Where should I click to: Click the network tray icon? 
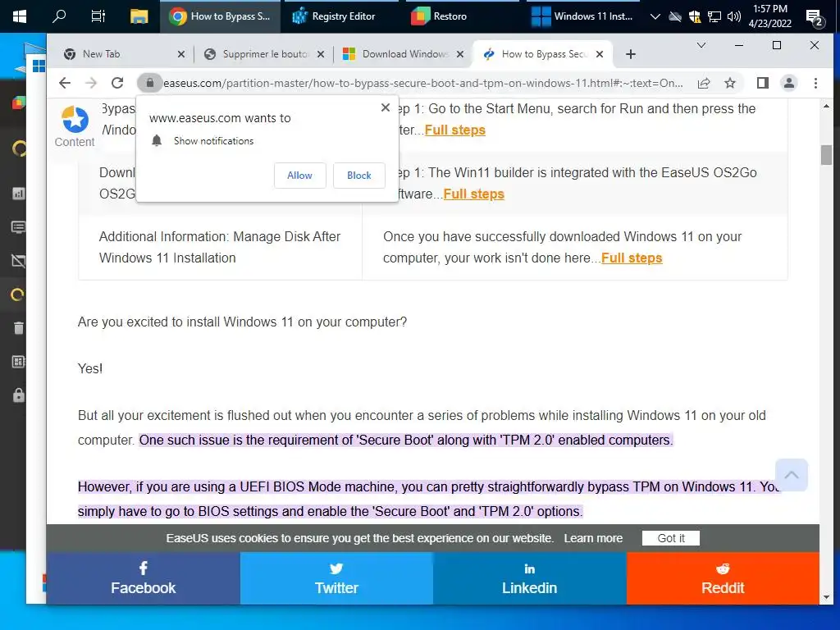tap(714, 16)
